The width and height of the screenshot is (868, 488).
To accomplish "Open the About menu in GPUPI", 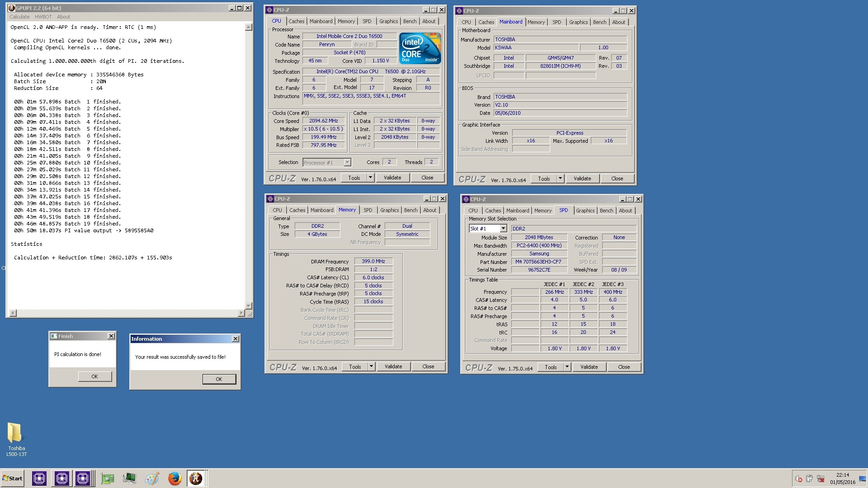I will pos(63,17).
